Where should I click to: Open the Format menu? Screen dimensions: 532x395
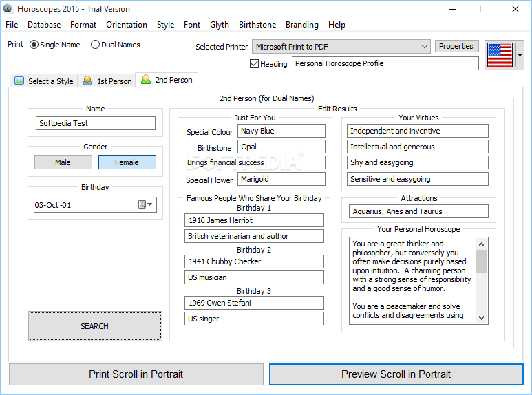click(83, 25)
